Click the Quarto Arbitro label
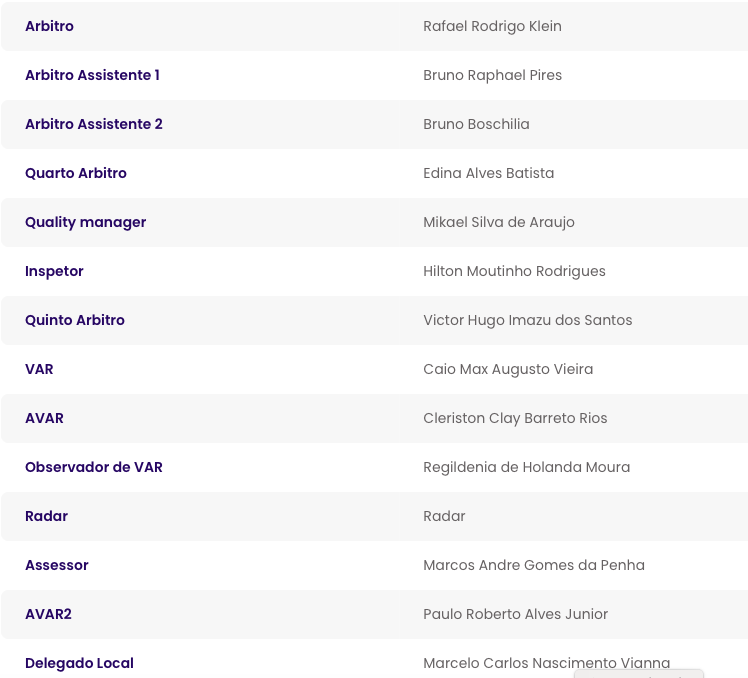The image size is (748, 678). 76,173
